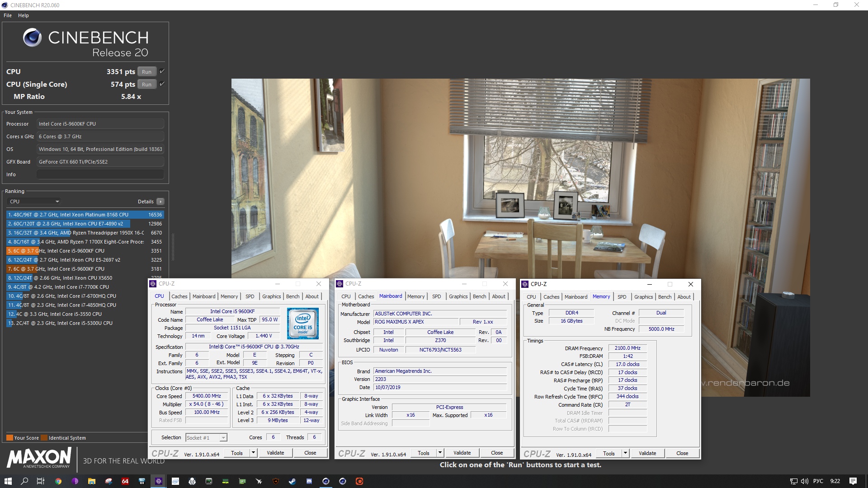Open Socket #1 selection dropdown

pos(206,437)
